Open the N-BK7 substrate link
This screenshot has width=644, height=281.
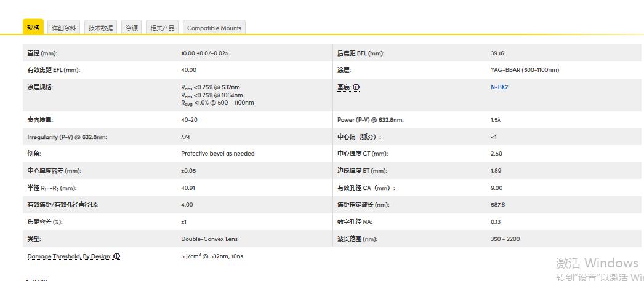click(x=499, y=87)
